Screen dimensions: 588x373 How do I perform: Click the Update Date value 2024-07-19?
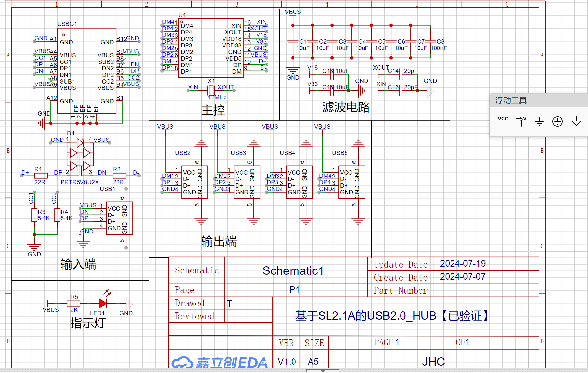(x=463, y=264)
